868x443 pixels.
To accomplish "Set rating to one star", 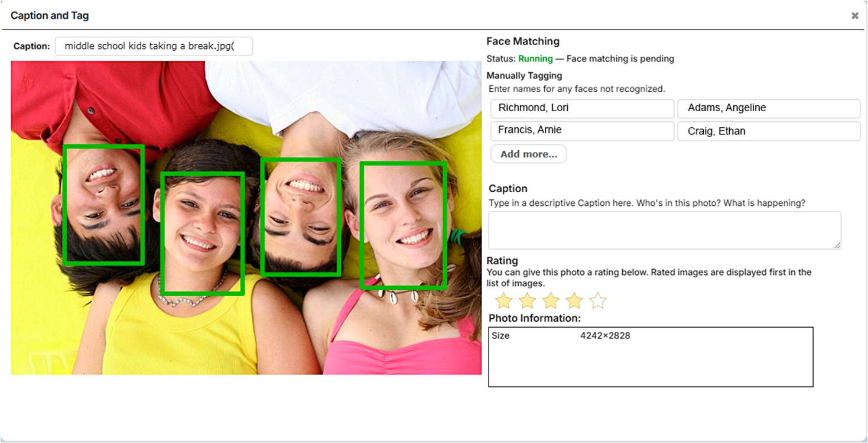I will [503, 300].
